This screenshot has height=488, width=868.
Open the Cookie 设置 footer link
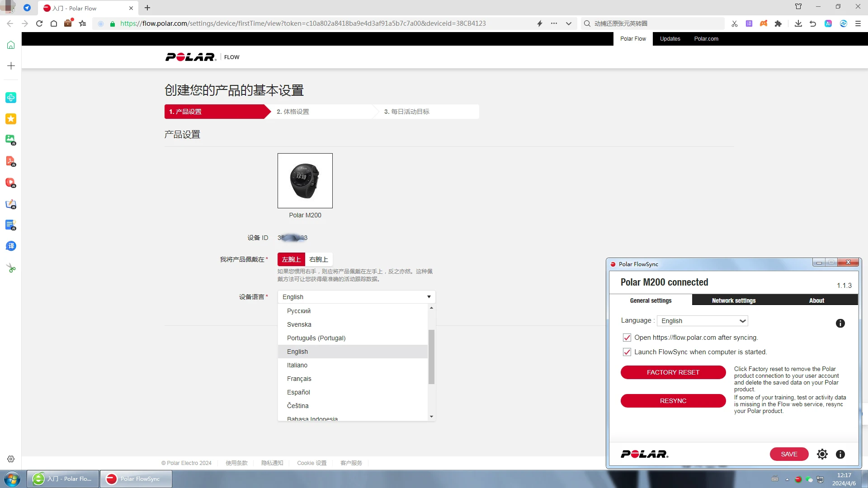311,463
